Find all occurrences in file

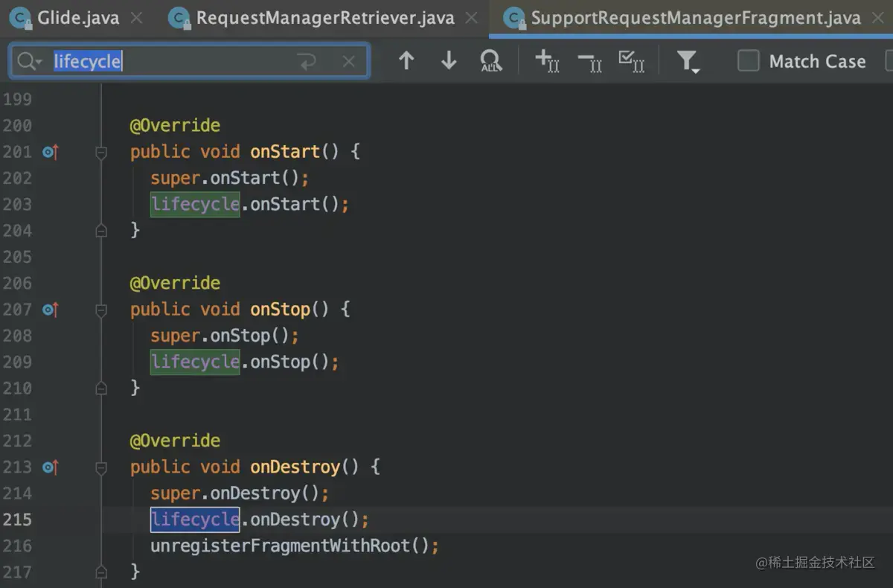coord(491,61)
